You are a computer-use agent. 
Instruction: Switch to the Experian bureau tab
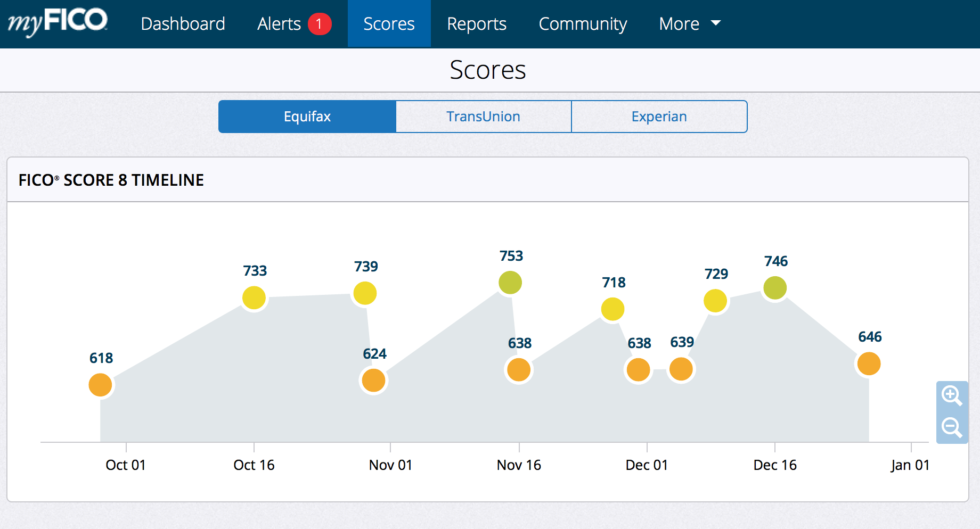pos(659,117)
